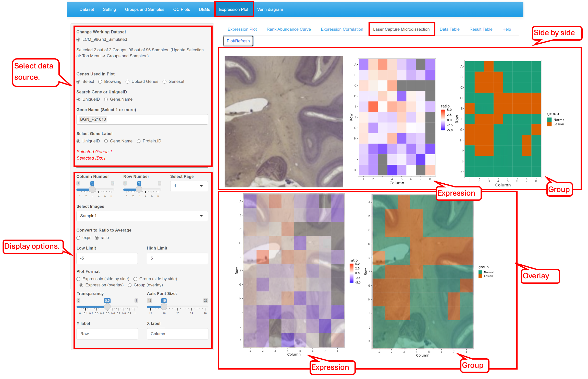Open the Select Page dropdown
This screenshot has height=379, width=588.
click(x=189, y=186)
